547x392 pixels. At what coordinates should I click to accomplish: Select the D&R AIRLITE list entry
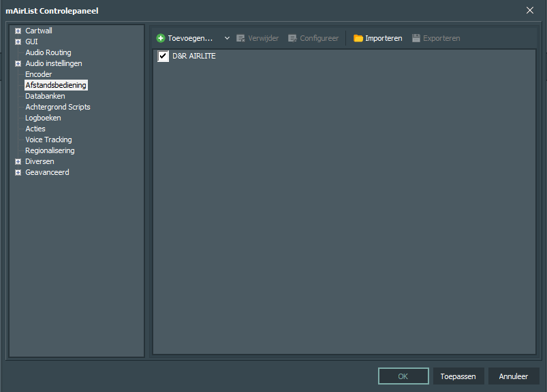194,56
